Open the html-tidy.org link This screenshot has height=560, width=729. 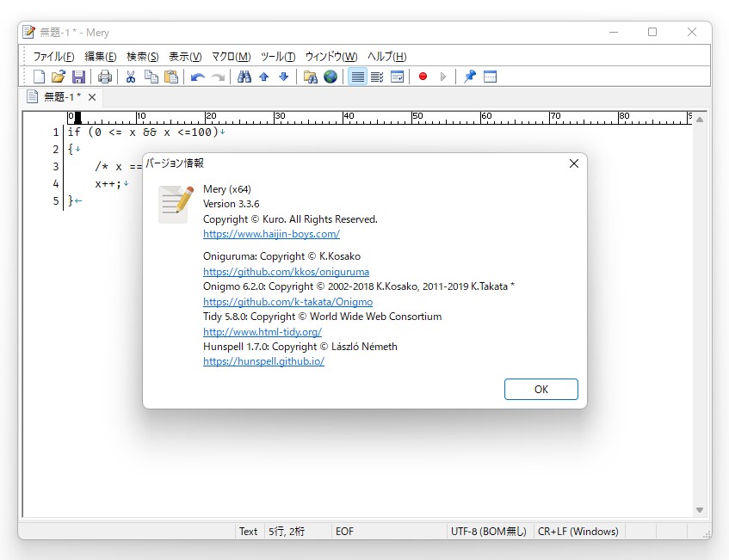point(263,332)
